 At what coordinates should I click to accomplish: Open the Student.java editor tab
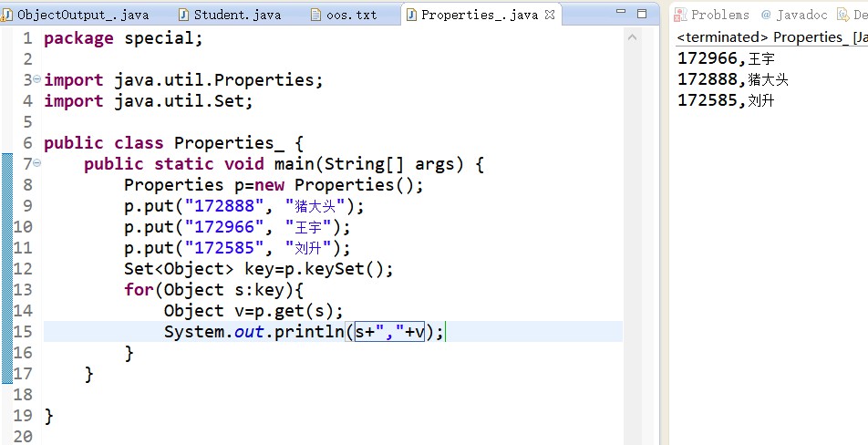(x=231, y=15)
